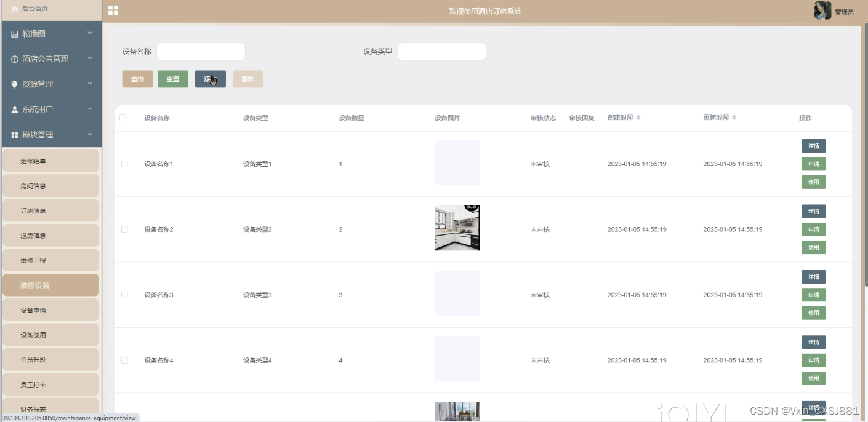Click the grid icon in the top header bar
This screenshot has width=868, height=422.
click(113, 10)
